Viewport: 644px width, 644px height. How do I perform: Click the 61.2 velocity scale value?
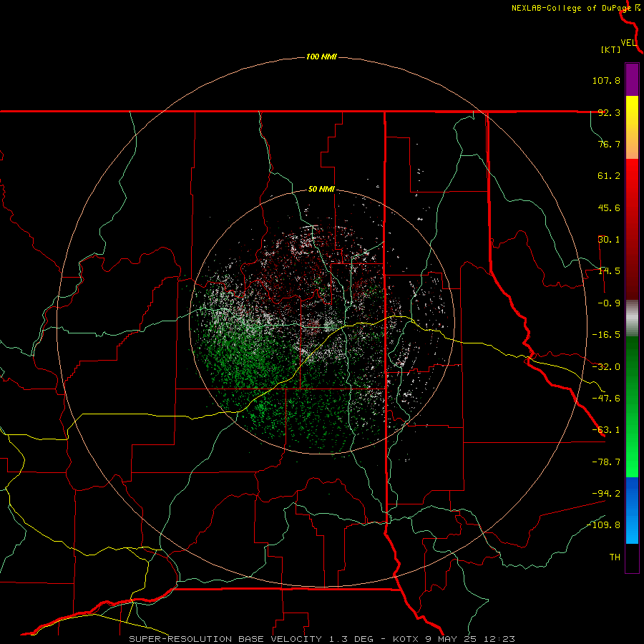pyautogui.click(x=609, y=176)
